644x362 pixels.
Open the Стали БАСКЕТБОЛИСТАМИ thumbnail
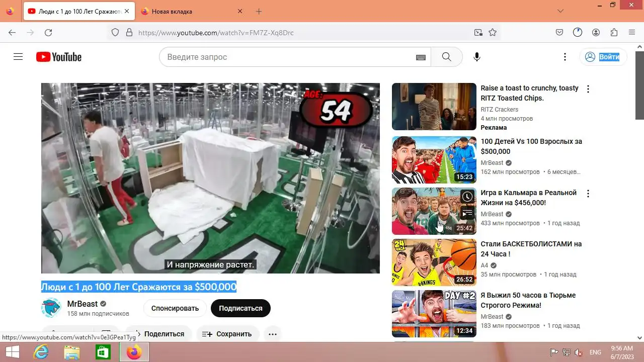434,262
